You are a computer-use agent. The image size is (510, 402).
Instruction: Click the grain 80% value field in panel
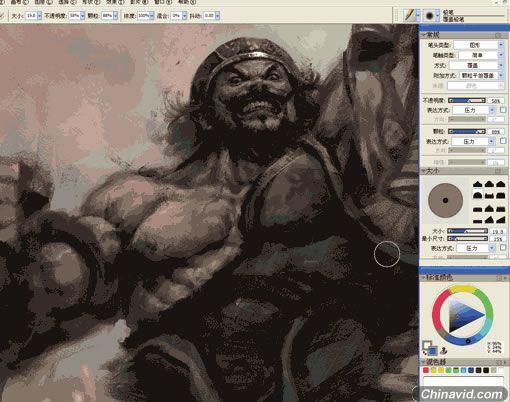[x=496, y=132]
